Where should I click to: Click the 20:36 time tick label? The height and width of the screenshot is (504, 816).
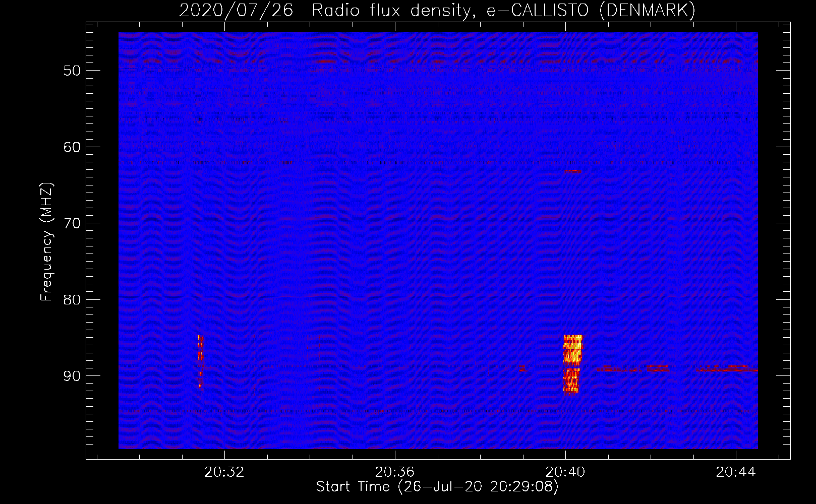tap(395, 472)
